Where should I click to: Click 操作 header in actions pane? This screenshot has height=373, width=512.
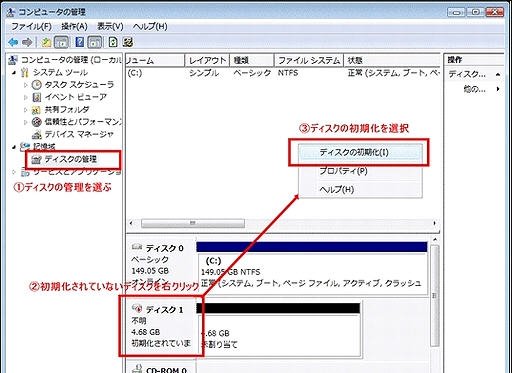pyautogui.click(x=455, y=60)
